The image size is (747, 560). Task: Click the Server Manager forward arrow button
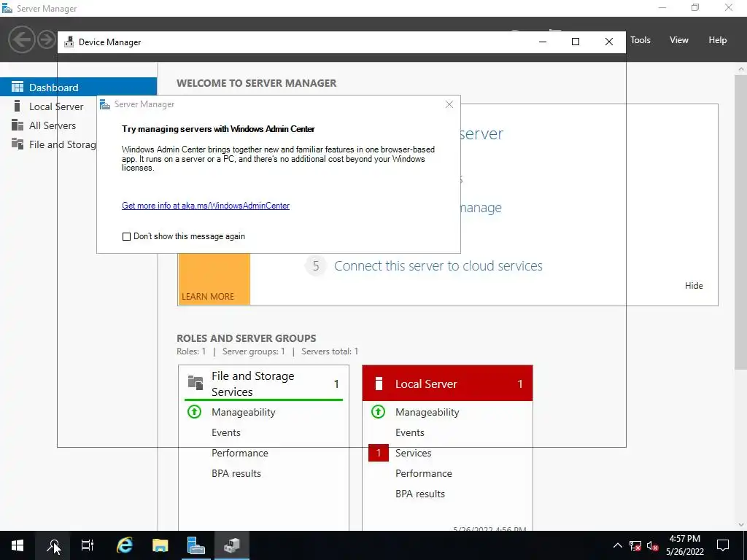47,39
